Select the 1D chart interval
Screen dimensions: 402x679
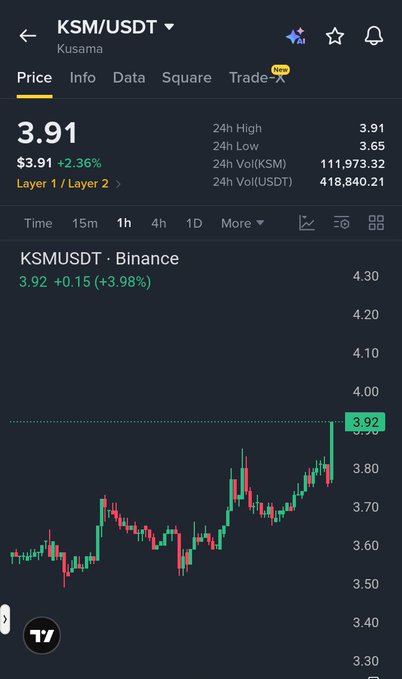(194, 223)
